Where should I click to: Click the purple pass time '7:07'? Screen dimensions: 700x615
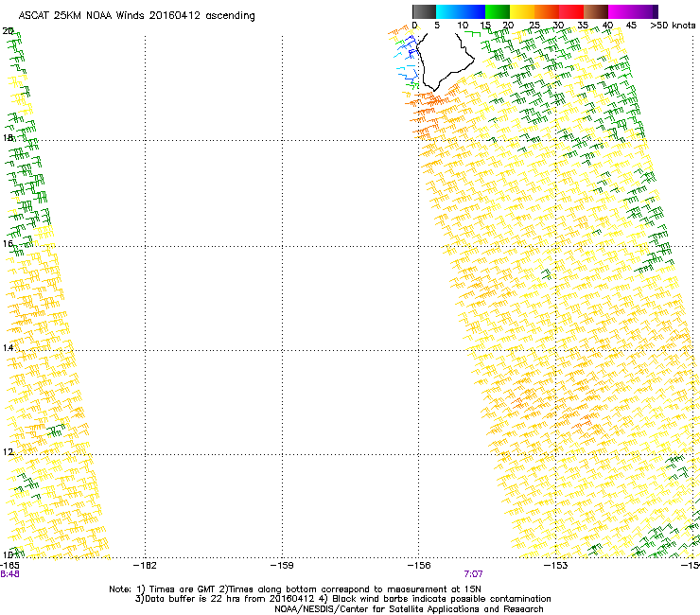coord(473,574)
